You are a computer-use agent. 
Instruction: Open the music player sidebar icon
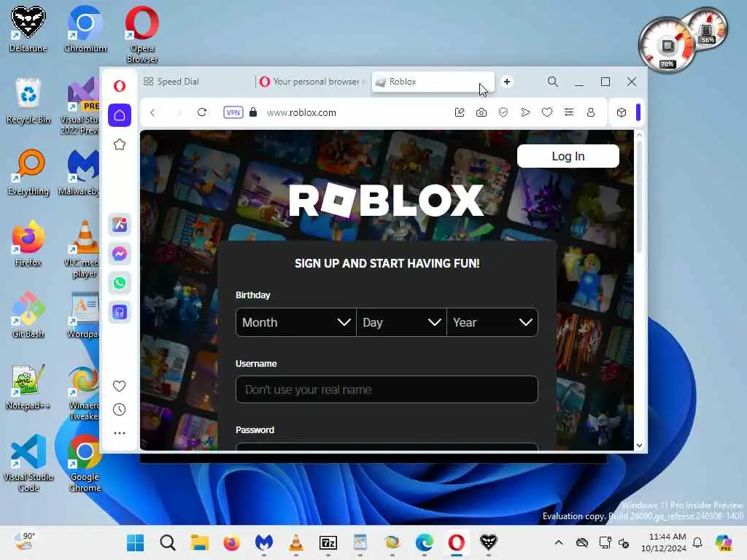[119, 312]
